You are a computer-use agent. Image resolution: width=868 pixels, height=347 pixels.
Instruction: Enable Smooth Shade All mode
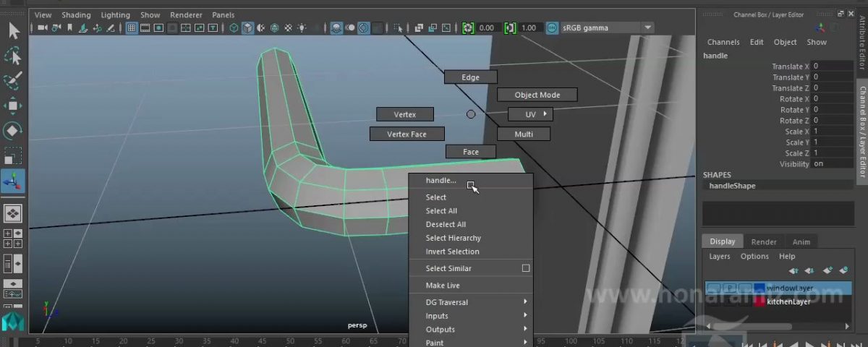coord(247,28)
